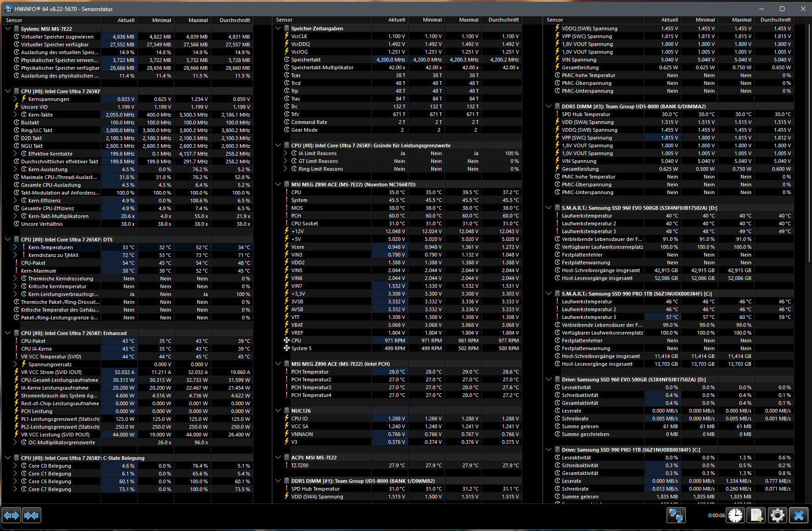This screenshot has width=812, height=531.
Task: Click the lightning icon beside VIN Spannung in DIMMA2
Action: pyautogui.click(x=557, y=161)
